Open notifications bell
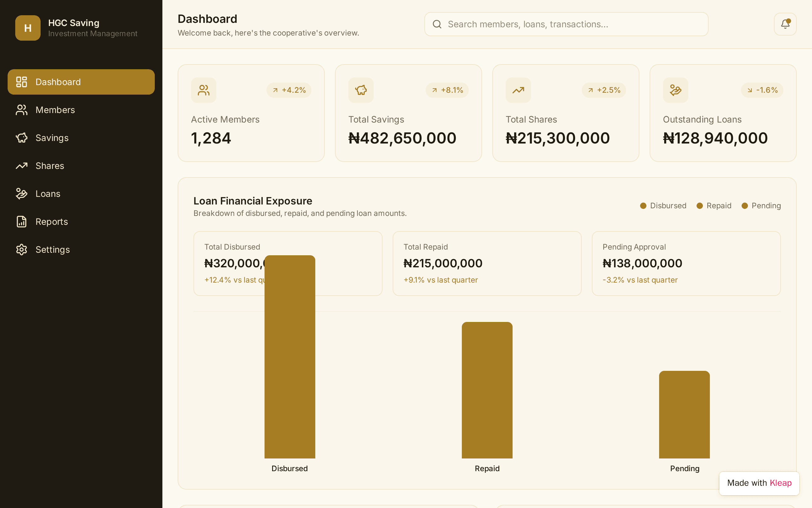The width and height of the screenshot is (812, 508). pos(785,24)
